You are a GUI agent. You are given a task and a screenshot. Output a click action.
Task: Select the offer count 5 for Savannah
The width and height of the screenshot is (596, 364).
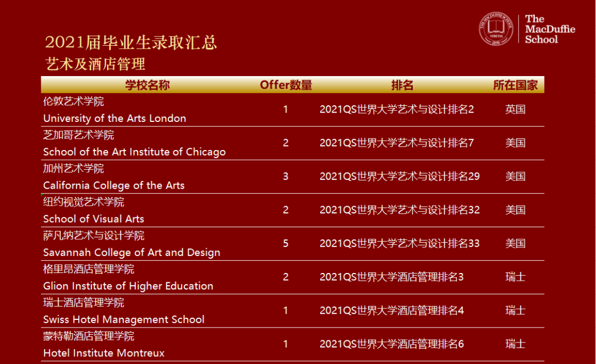[x=286, y=243]
